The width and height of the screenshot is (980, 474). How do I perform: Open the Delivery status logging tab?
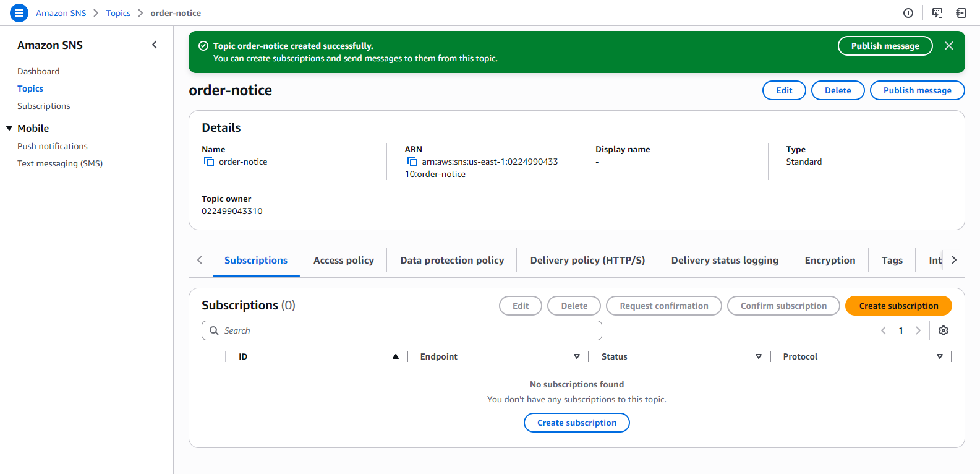point(725,261)
